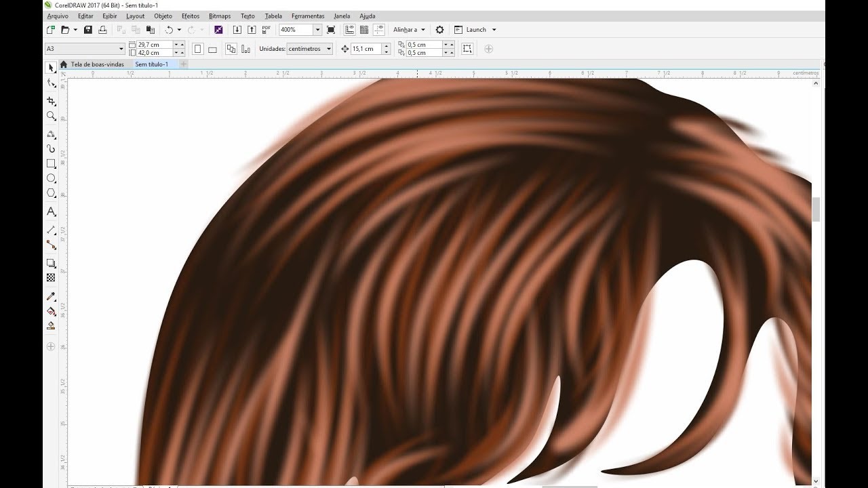Image resolution: width=868 pixels, height=488 pixels.
Task: Select the Color Eyedropper tool
Action: click(51, 296)
